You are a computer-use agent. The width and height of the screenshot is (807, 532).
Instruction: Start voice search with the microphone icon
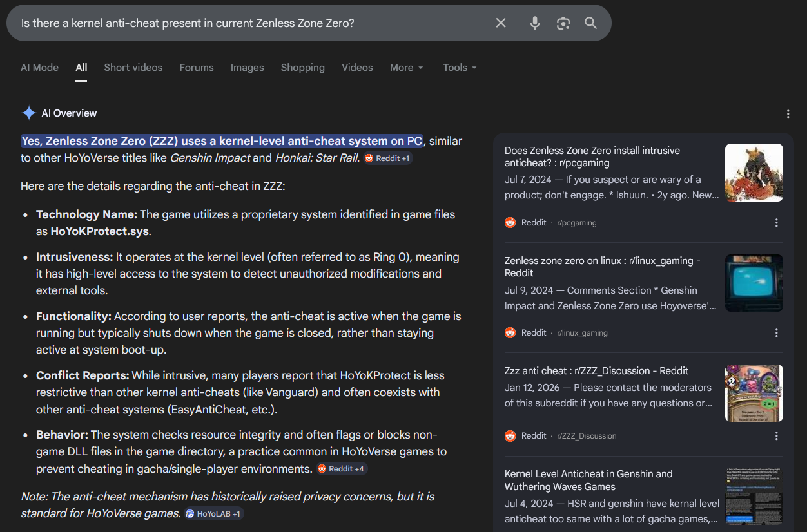point(535,23)
